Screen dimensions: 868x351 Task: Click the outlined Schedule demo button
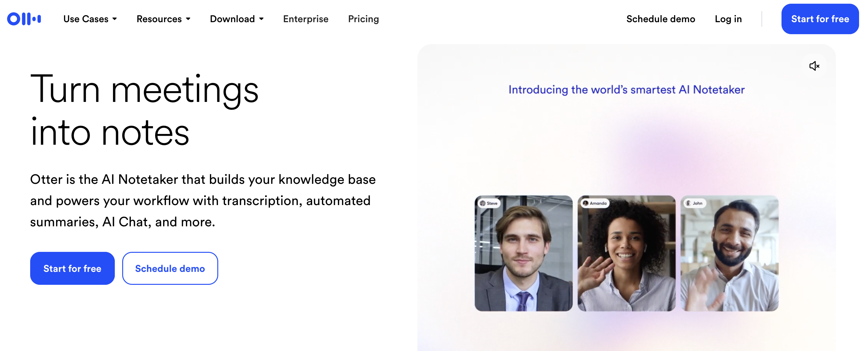[x=170, y=268]
